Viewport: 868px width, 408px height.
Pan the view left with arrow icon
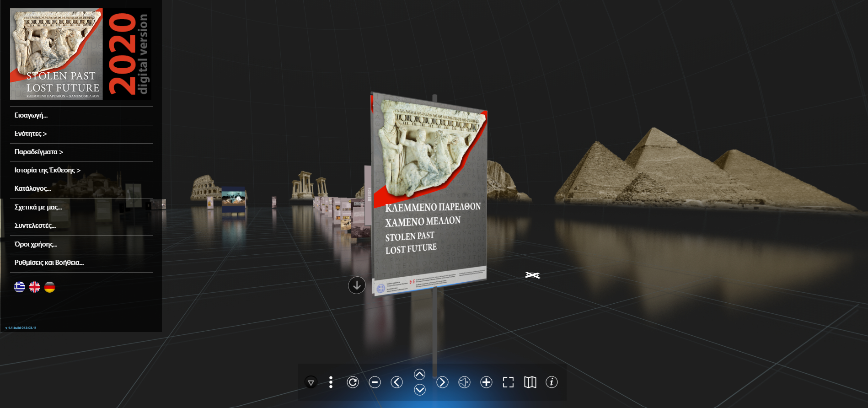pyautogui.click(x=396, y=382)
